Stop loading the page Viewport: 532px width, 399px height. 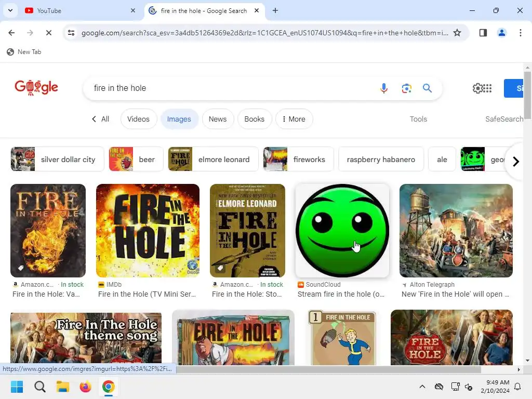48,33
